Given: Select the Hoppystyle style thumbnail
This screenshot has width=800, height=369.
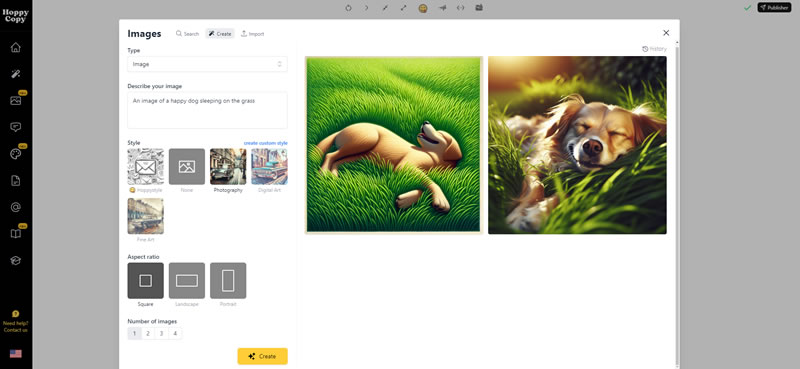Looking at the screenshot, I should coord(145,166).
